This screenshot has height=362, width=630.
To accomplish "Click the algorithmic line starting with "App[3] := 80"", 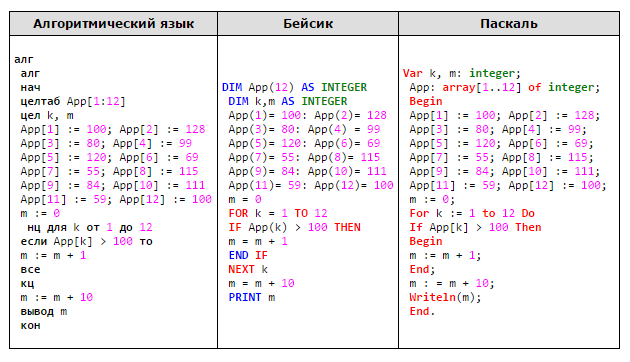I will point(106,143).
